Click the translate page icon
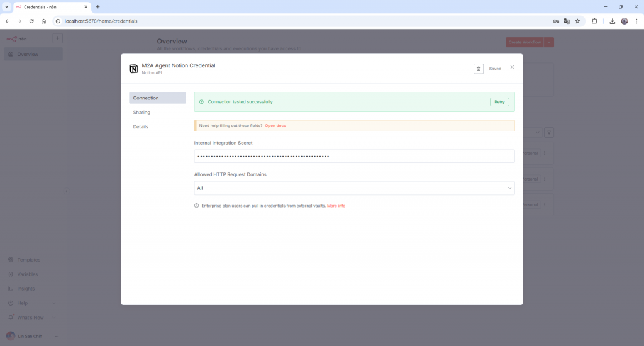The height and width of the screenshot is (346, 644). [567, 21]
